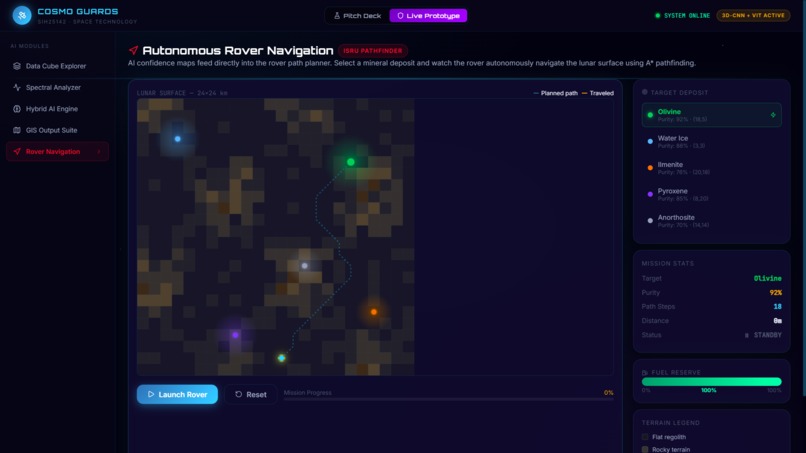806x453 pixels.
Task: Open Data Cube Explorer module
Action: coord(57,66)
